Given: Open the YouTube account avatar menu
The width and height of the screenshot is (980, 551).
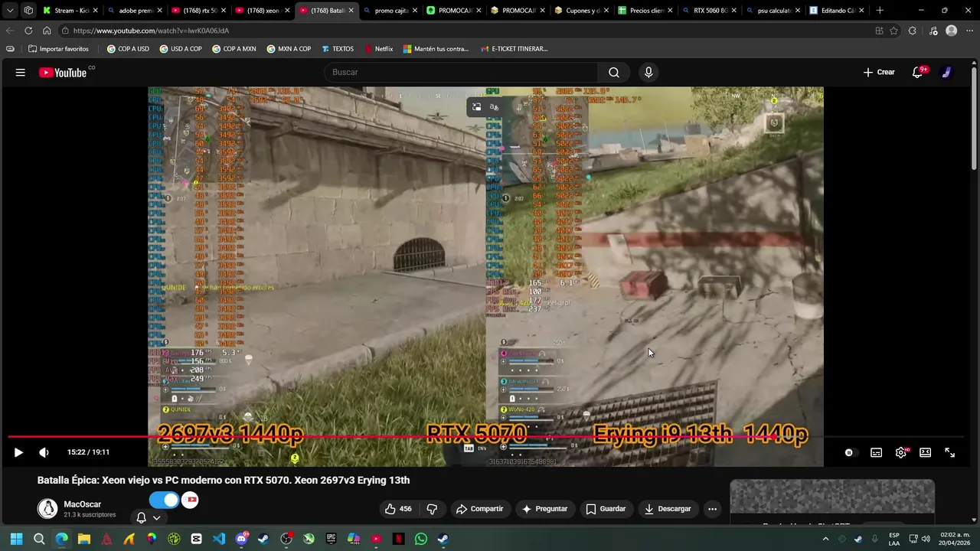Looking at the screenshot, I should 947,72.
